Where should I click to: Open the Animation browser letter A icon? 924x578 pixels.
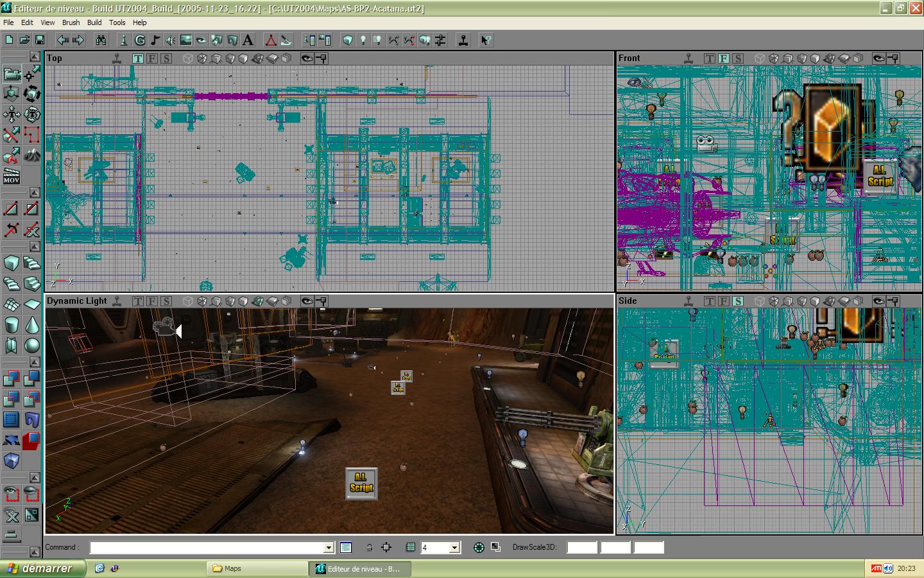click(x=248, y=40)
